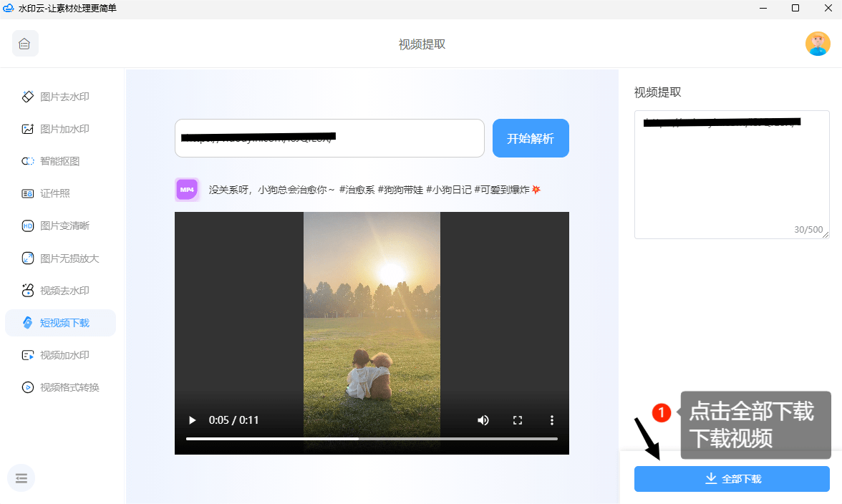
Task: Enter fullscreen video mode
Action: (517, 420)
